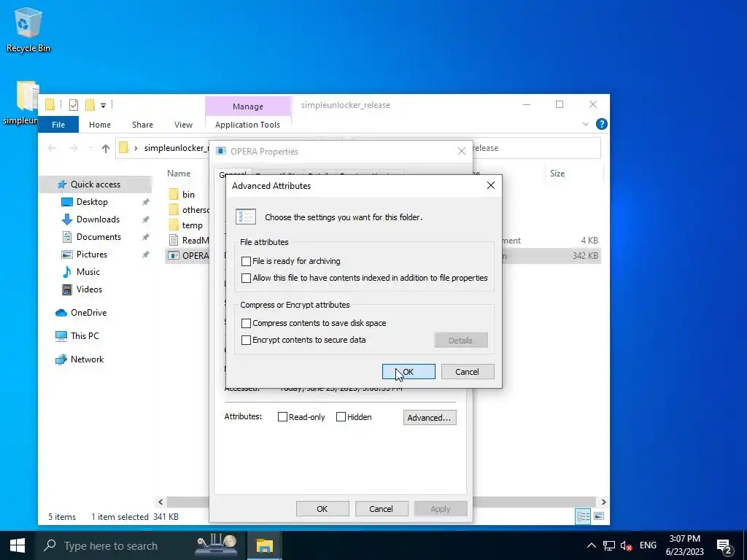747x560 pixels.
Task: Close the Advanced Attributes dialog
Action: (491, 186)
